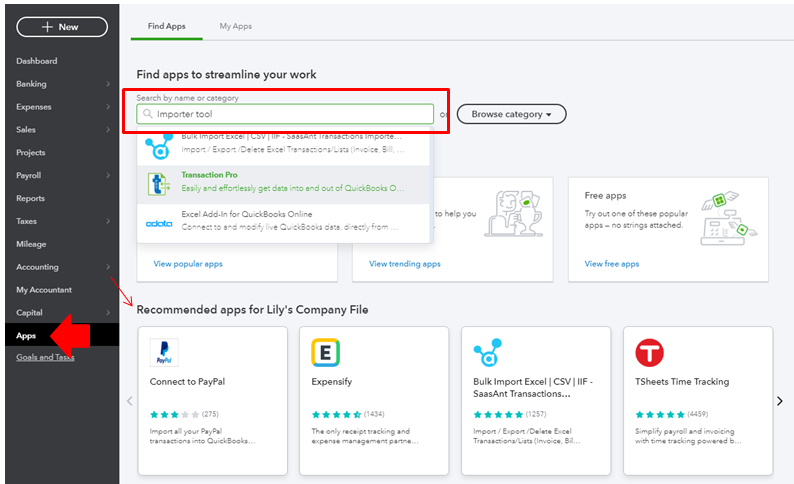Select SaasAnt icon in recommended apps
Image resolution: width=794 pixels, height=484 pixels.
(x=488, y=352)
